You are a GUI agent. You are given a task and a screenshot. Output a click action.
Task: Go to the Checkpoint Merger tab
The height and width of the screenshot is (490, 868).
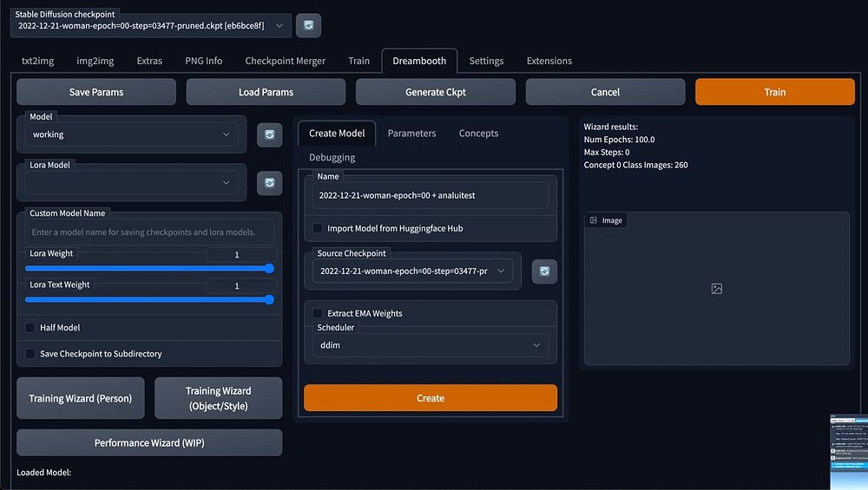point(285,61)
